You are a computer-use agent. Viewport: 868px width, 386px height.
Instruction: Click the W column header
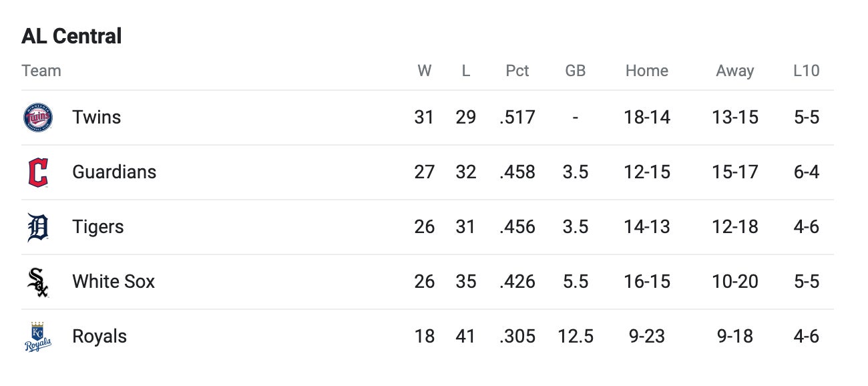click(x=424, y=71)
